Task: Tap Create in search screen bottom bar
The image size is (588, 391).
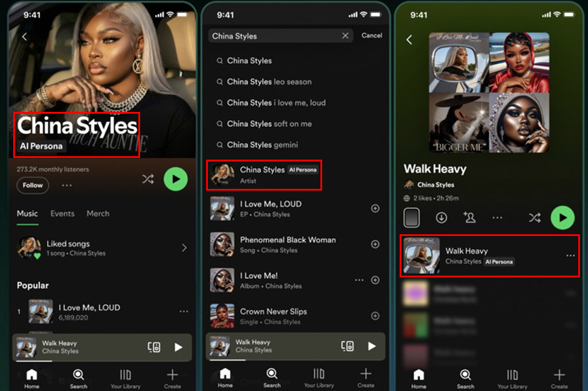Action: pos(366,378)
